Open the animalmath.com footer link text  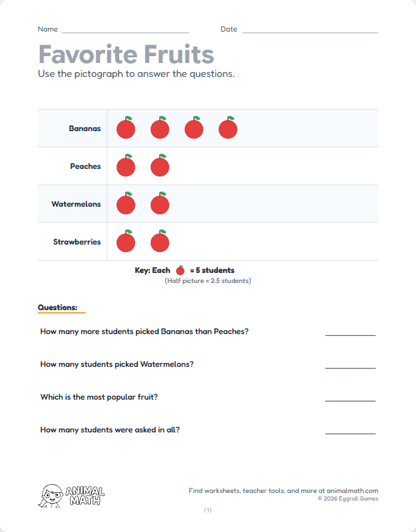coord(352,490)
